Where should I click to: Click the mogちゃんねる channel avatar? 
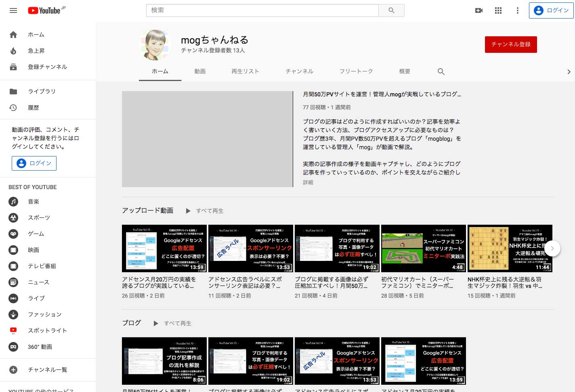[x=155, y=44]
